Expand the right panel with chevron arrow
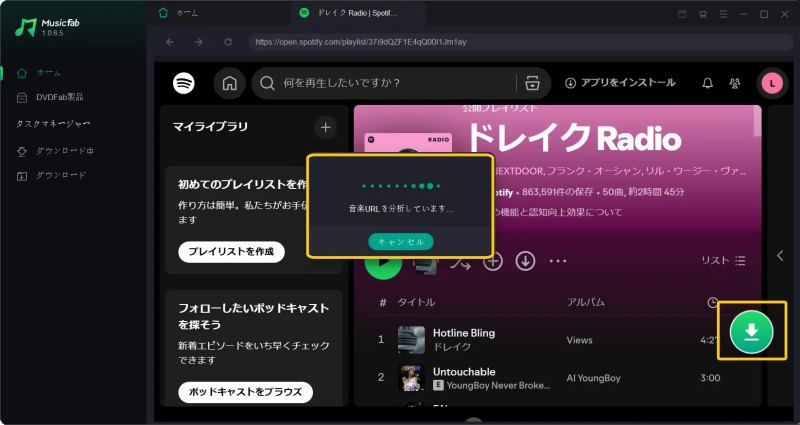Image resolution: width=800 pixels, height=425 pixels. tap(780, 255)
